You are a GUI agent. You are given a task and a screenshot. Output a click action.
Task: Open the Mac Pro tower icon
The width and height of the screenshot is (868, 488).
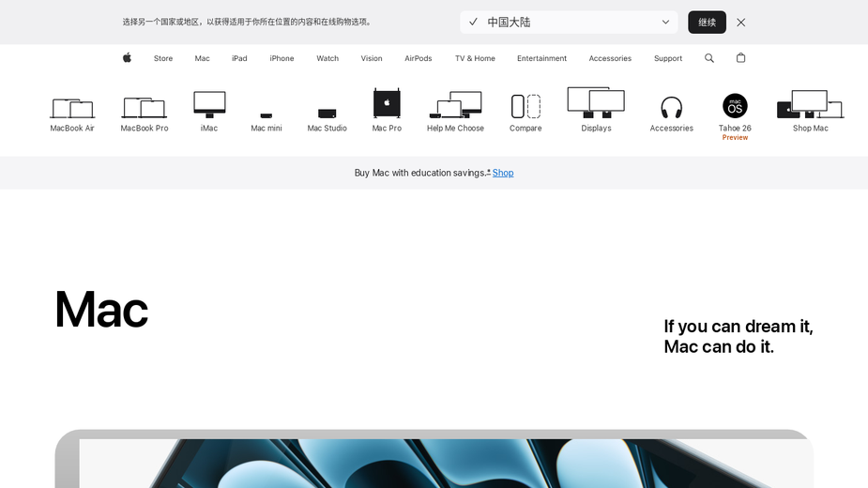(x=387, y=103)
